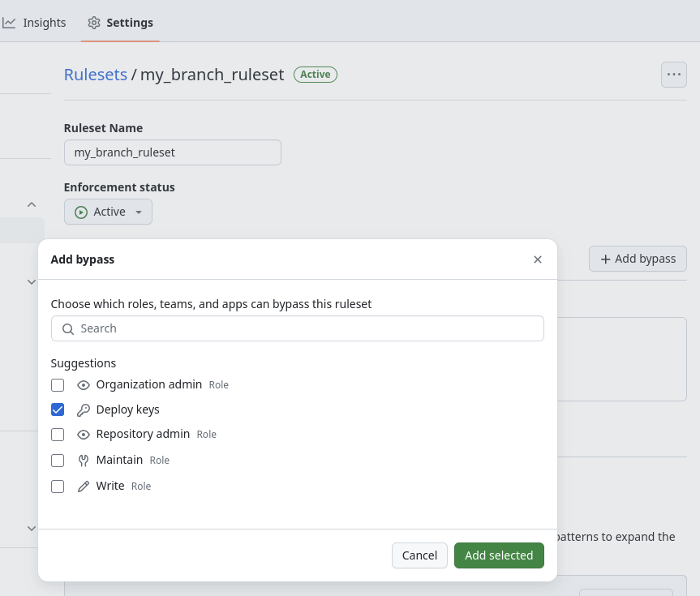Close the Add bypass dialog
The image size is (700, 596).
(538, 259)
